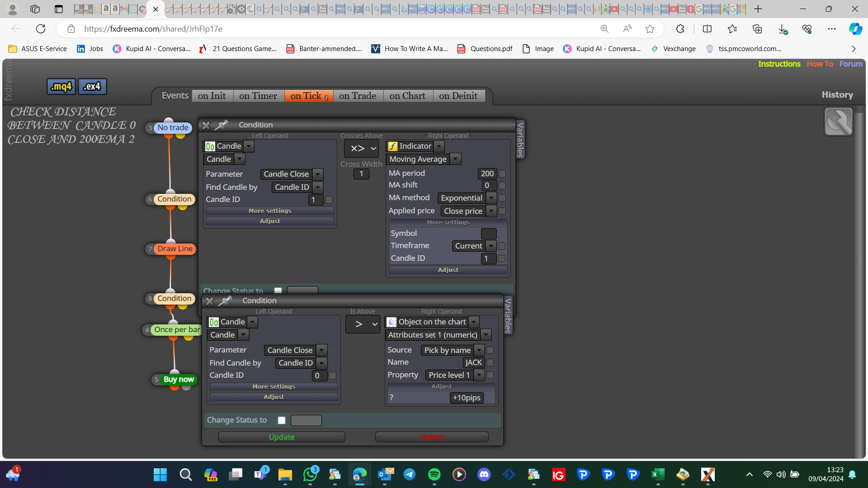Click the Name field containing JACK
This screenshot has width=868, height=488.
[x=474, y=362]
